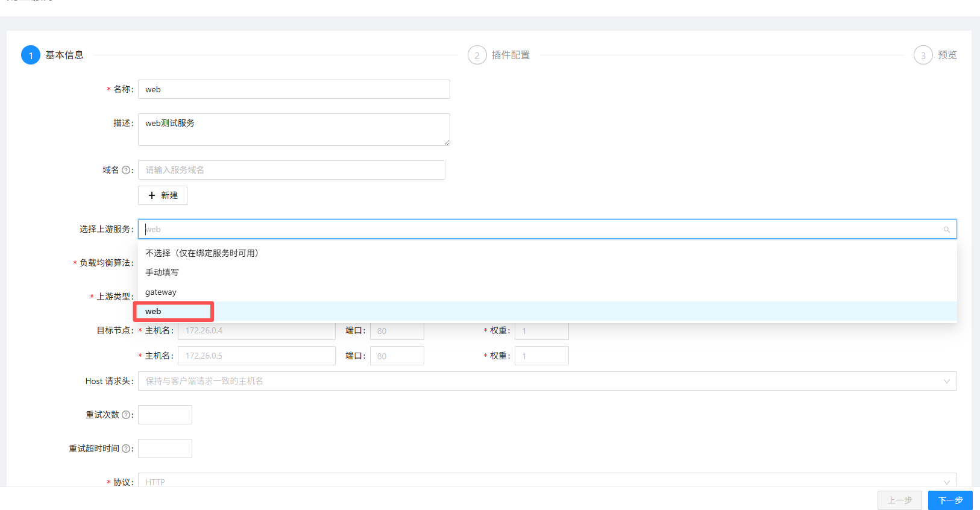
Task: Click the 预览 step label
Action: click(x=947, y=55)
